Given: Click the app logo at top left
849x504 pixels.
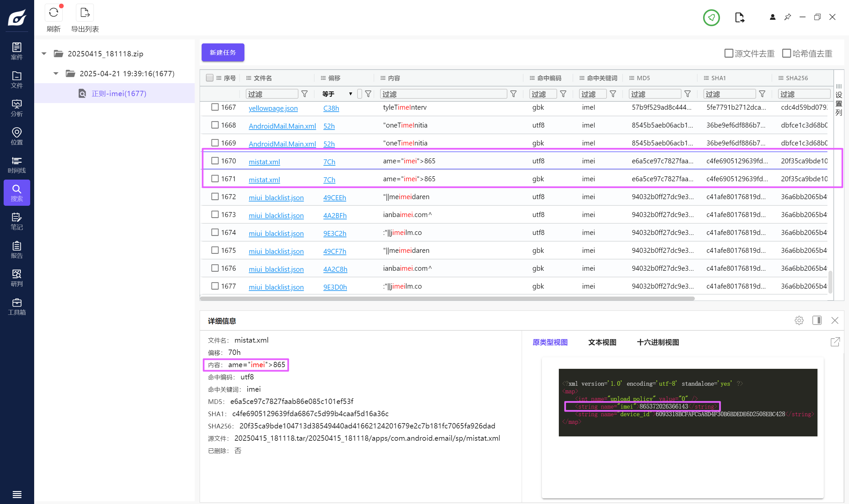Looking at the screenshot, I should click(17, 17).
